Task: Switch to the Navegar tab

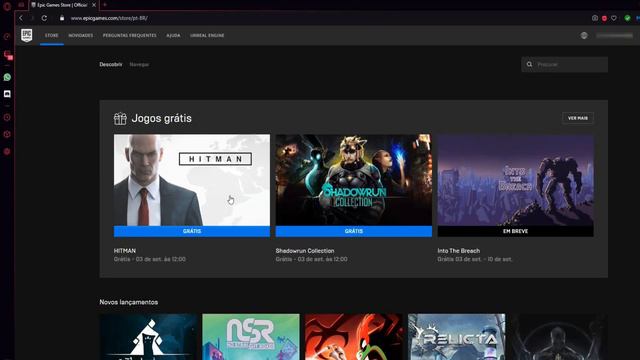Action: point(139,64)
